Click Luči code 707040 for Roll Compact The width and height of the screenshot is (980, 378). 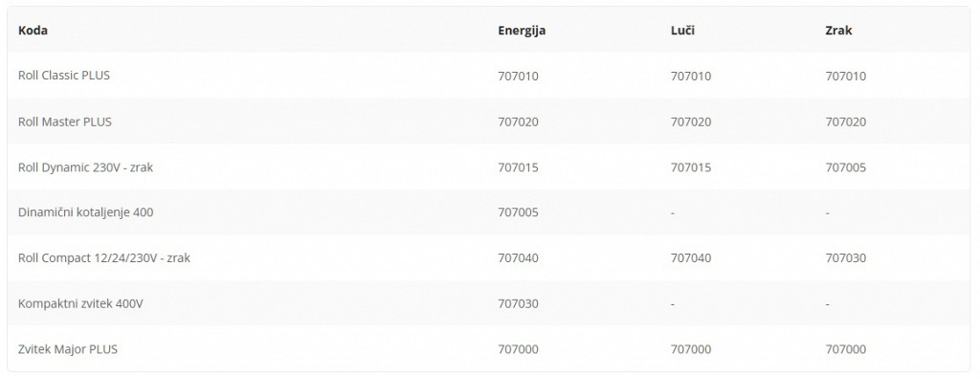pos(691,258)
